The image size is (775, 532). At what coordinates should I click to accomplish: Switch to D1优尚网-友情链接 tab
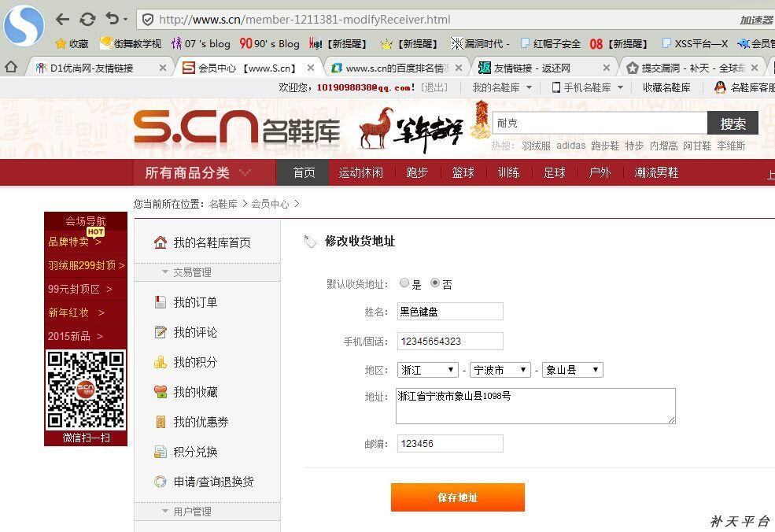(x=91, y=68)
